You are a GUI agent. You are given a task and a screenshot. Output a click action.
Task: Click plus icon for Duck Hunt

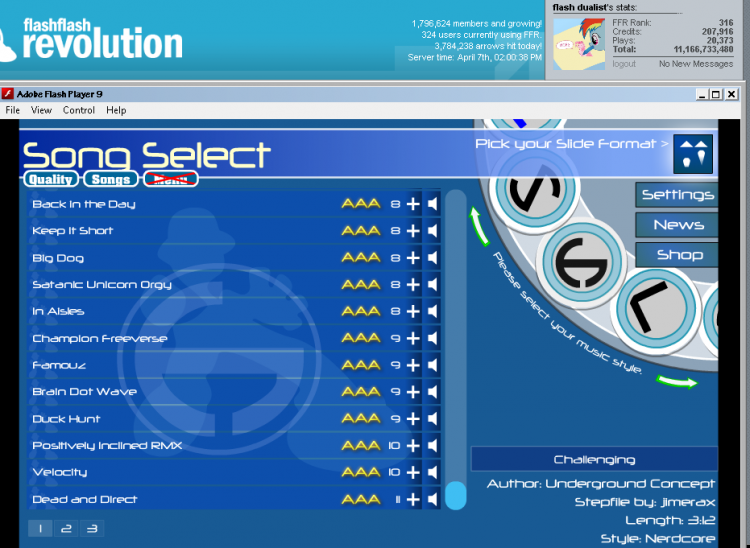coord(413,418)
